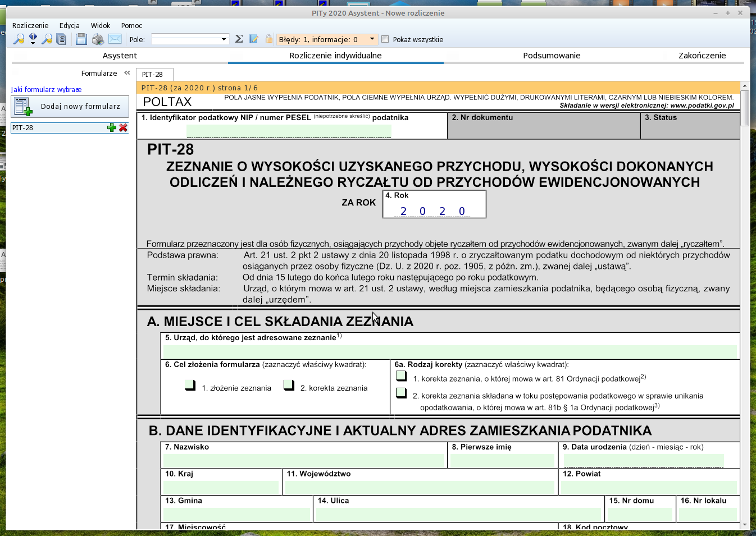Click red X to remove PIT-28

click(123, 128)
